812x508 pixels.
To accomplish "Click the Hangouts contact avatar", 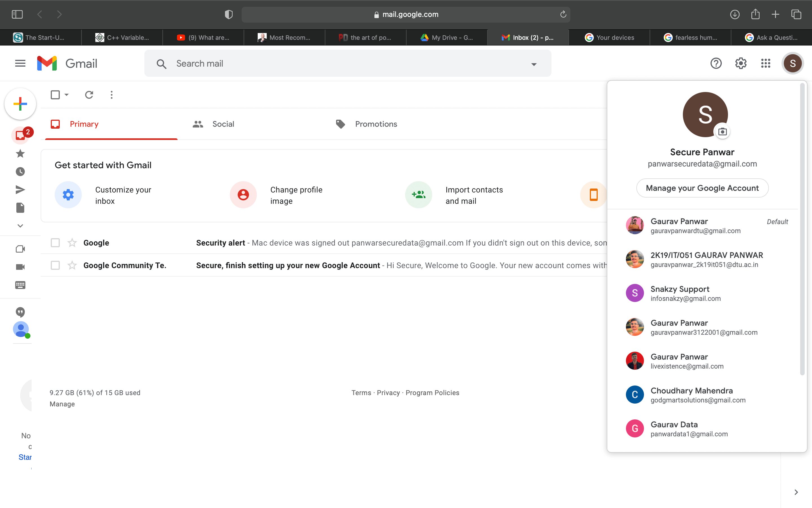I will 21,329.
